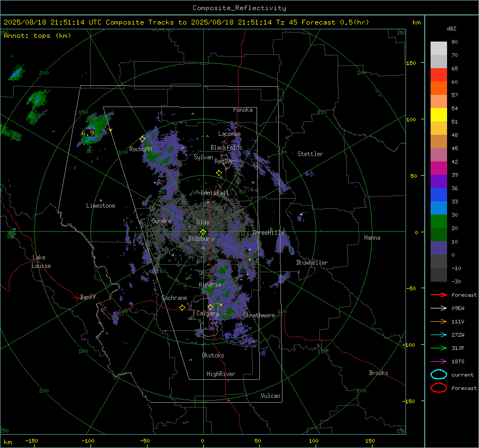Click the orange 111V arrow in legend

click(x=439, y=321)
